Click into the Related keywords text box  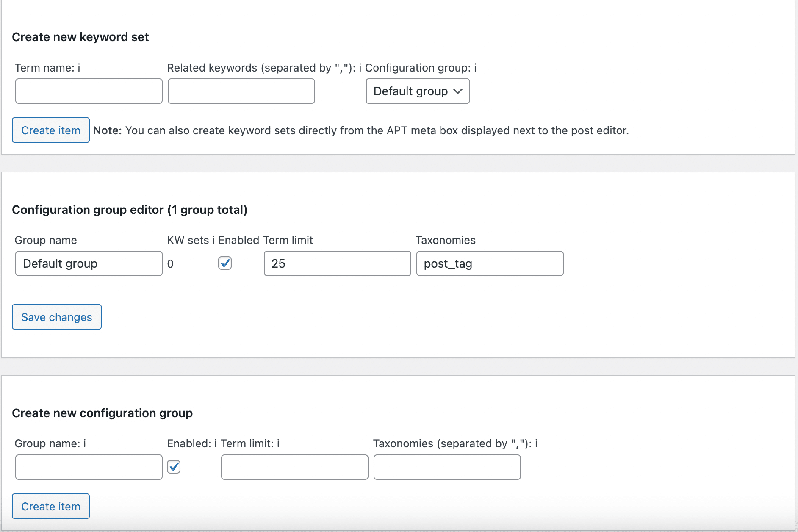pos(241,91)
